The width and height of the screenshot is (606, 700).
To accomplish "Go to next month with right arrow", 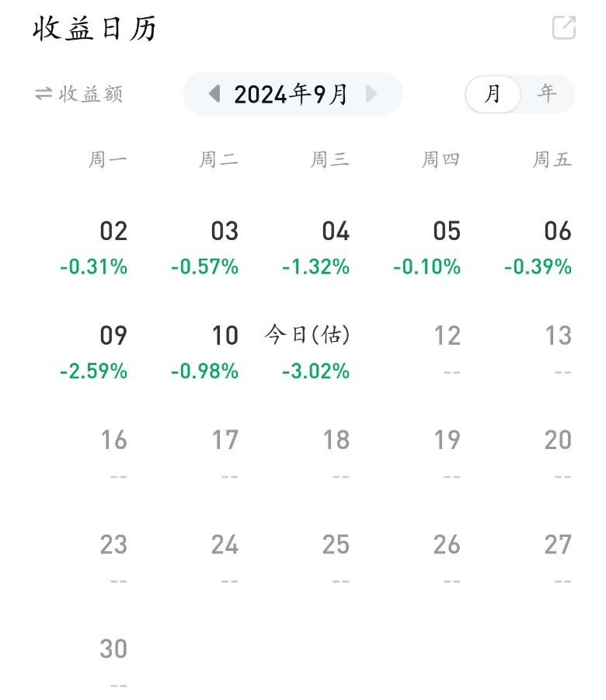I will click(x=371, y=94).
